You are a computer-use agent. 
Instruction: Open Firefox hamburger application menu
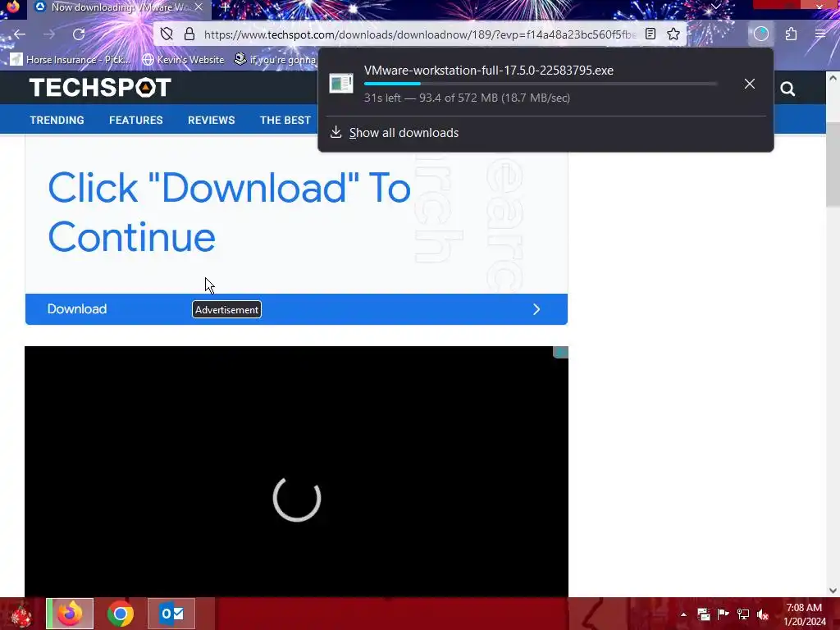(820, 34)
